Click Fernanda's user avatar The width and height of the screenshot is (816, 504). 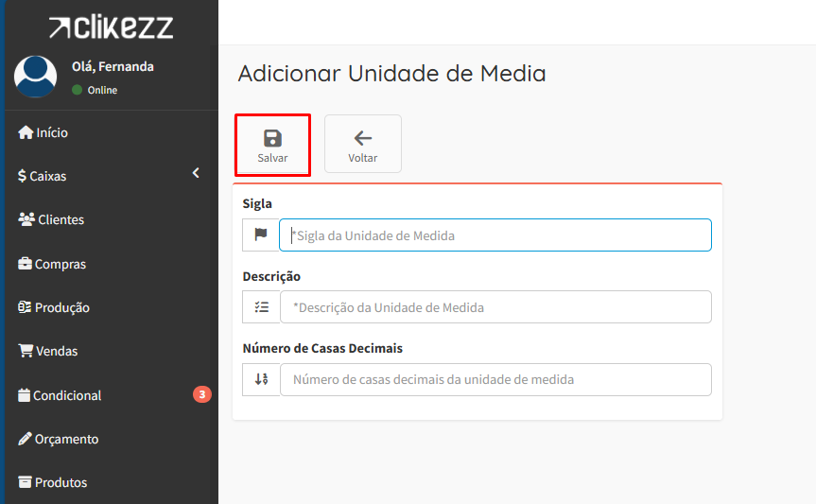point(36,77)
